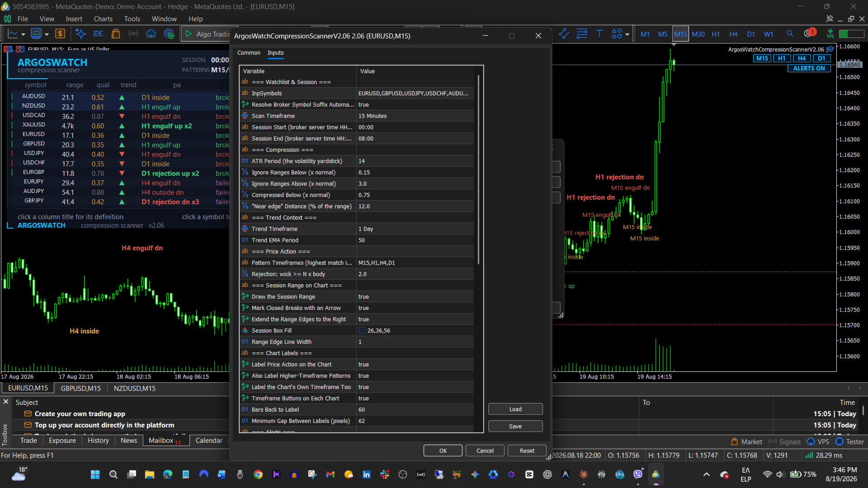This screenshot has height=488, width=868.
Task: Click the H1 button on the chart panel
Action: 782,58
